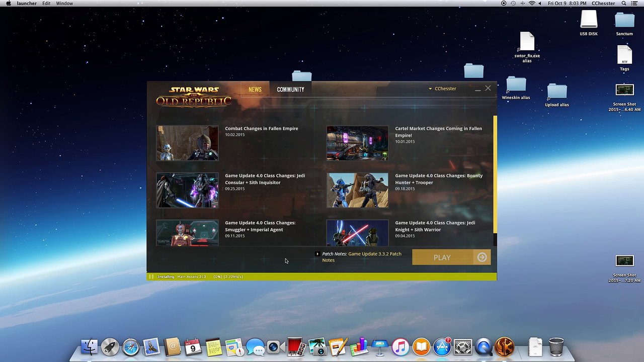This screenshot has width=644, height=362.
Task: Open Contacts from the dock
Action: coord(172,347)
